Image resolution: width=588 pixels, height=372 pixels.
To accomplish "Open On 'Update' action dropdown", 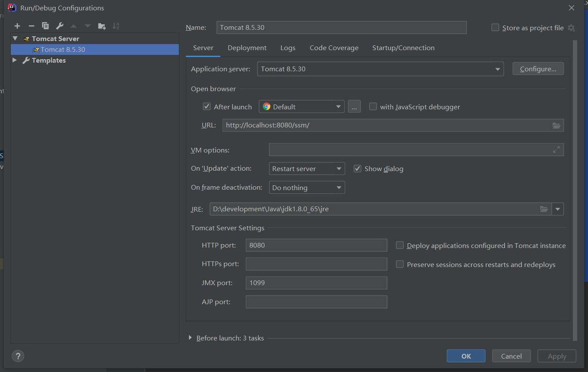I will [307, 169].
